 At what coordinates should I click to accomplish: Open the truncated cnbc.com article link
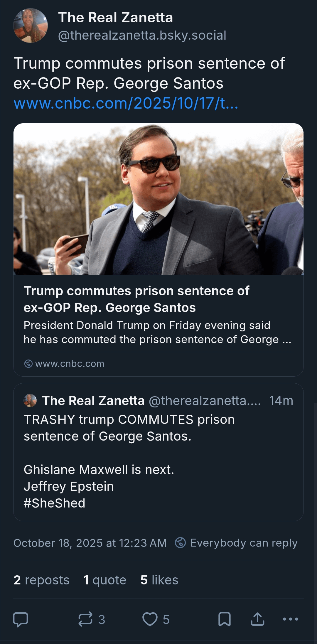pos(126,103)
